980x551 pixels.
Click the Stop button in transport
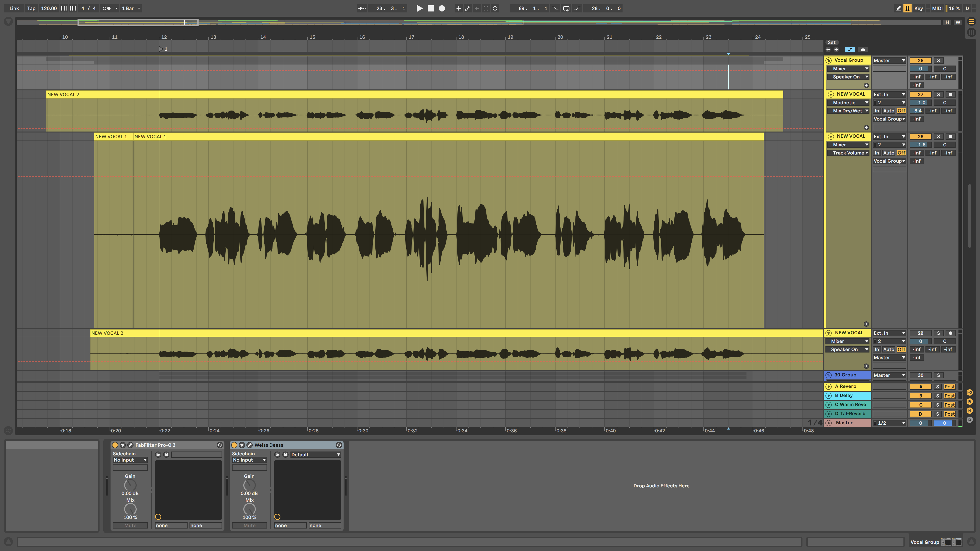click(431, 8)
